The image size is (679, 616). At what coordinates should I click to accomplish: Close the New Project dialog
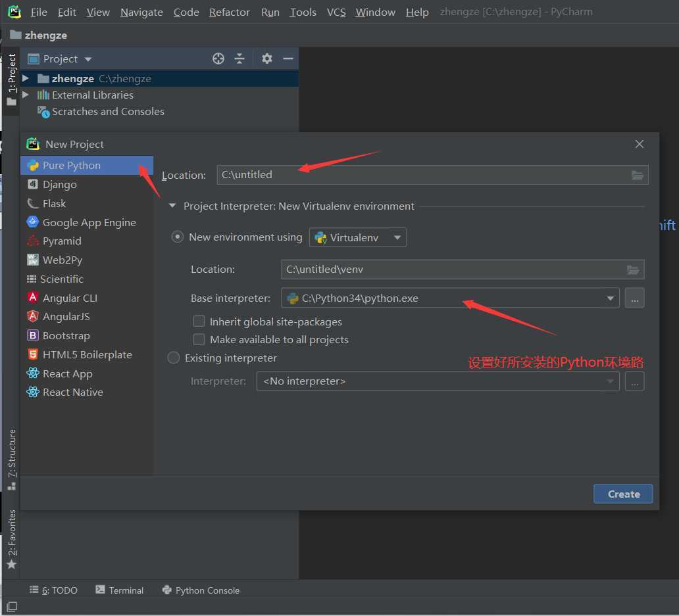pyautogui.click(x=639, y=144)
